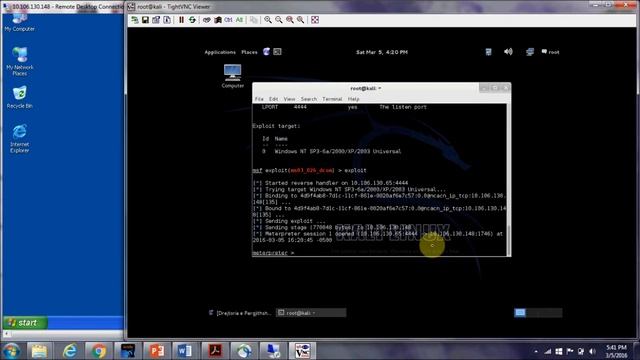Click the meterpreter prompt line in terminal

click(273, 253)
